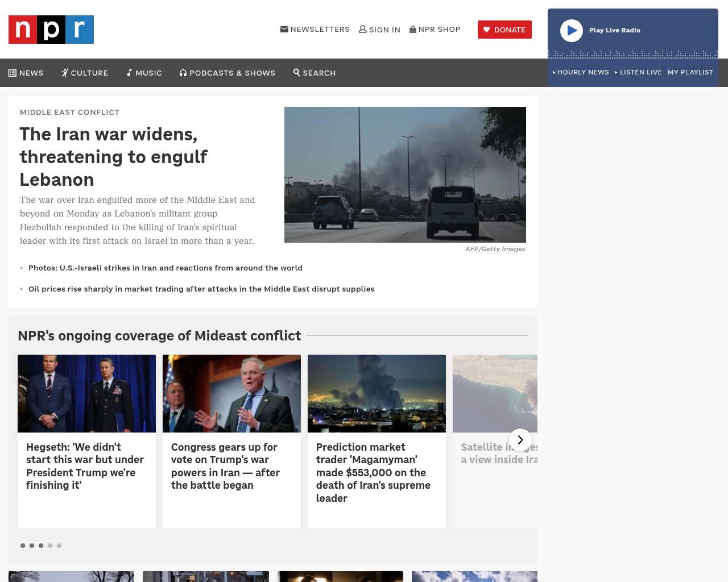This screenshot has height=582, width=728.
Task: Open the Music section icon
Action: click(x=130, y=73)
